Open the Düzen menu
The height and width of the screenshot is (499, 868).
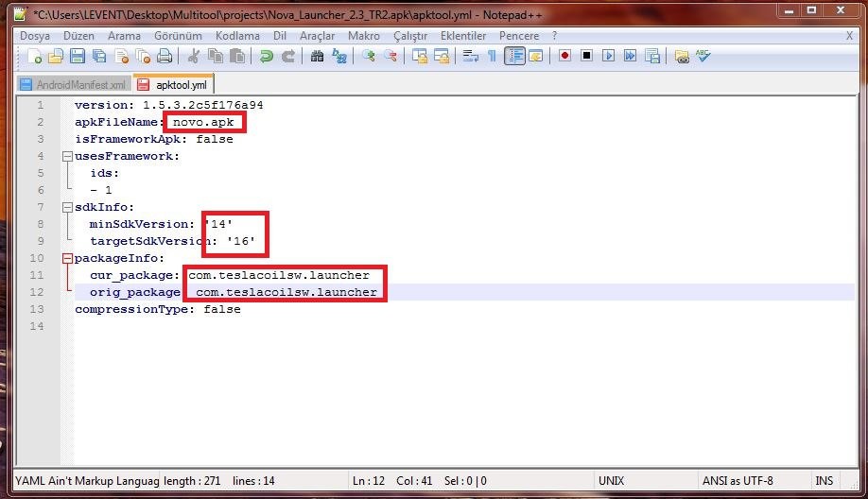78,36
